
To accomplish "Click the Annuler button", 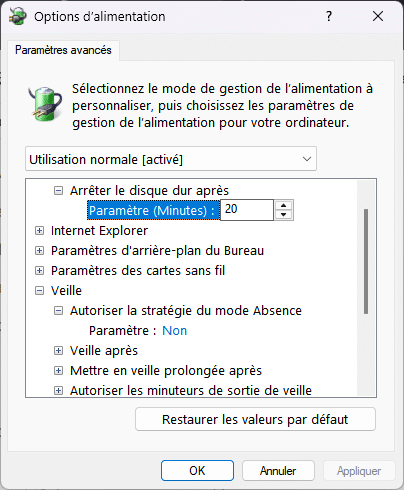I will click(x=278, y=471).
